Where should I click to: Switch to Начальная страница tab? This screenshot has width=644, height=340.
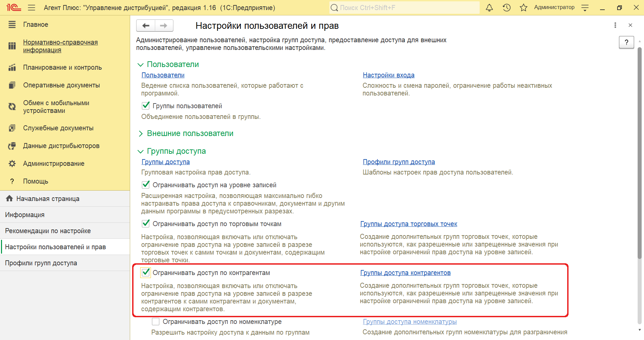(x=65, y=199)
